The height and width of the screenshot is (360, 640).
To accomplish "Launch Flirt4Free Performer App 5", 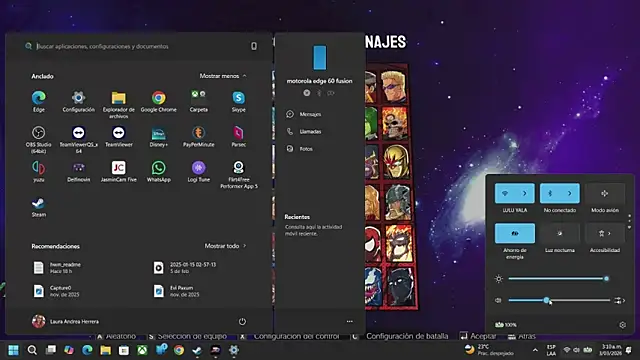I will click(239, 175).
